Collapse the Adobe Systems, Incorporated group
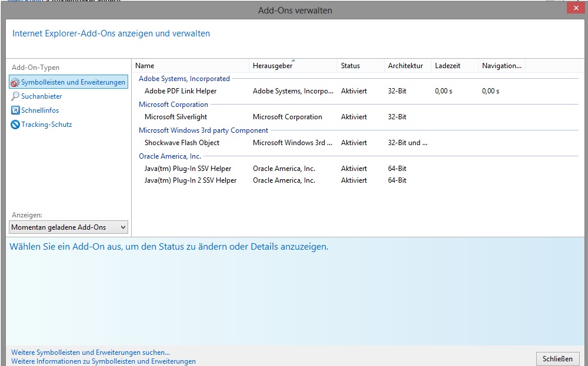The image size is (588, 366). click(184, 79)
